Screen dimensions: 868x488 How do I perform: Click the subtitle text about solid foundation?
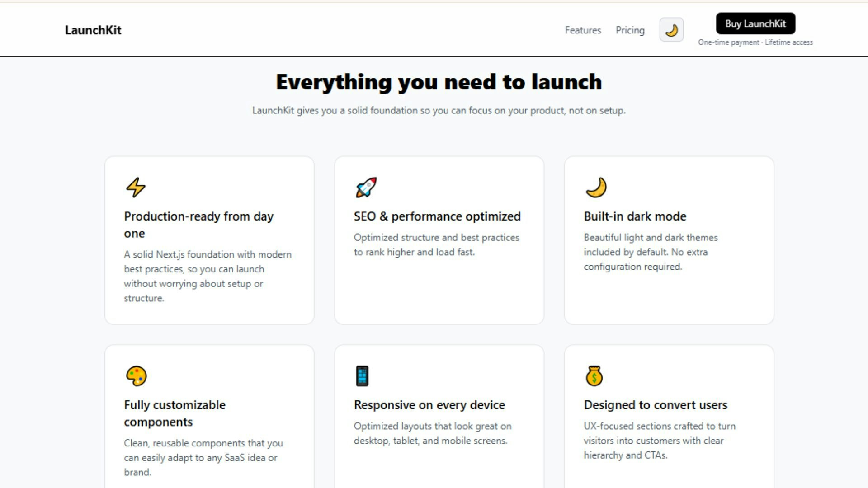(439, 110)
